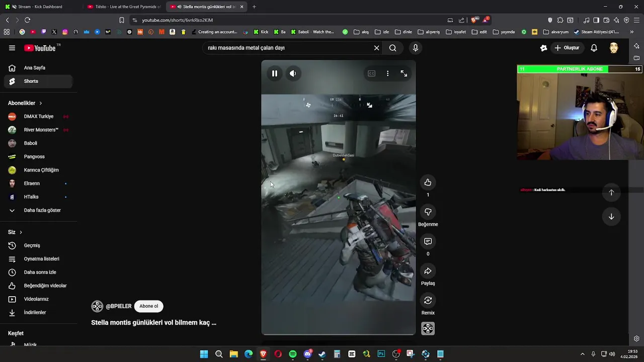Open the YouTube hamburger guide menu
Viewport: 644px width, 362px height.
coord(12,48)
